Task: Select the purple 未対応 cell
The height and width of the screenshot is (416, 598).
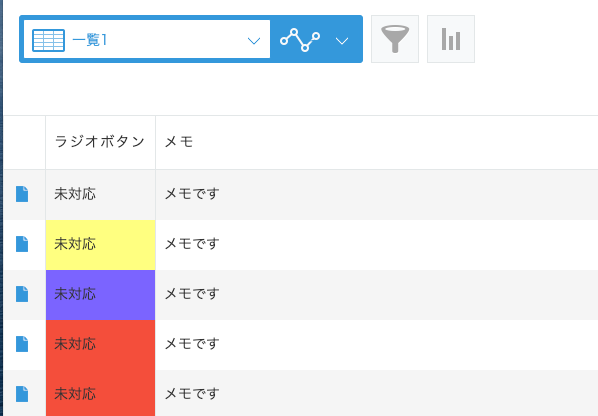Action: 101,295
